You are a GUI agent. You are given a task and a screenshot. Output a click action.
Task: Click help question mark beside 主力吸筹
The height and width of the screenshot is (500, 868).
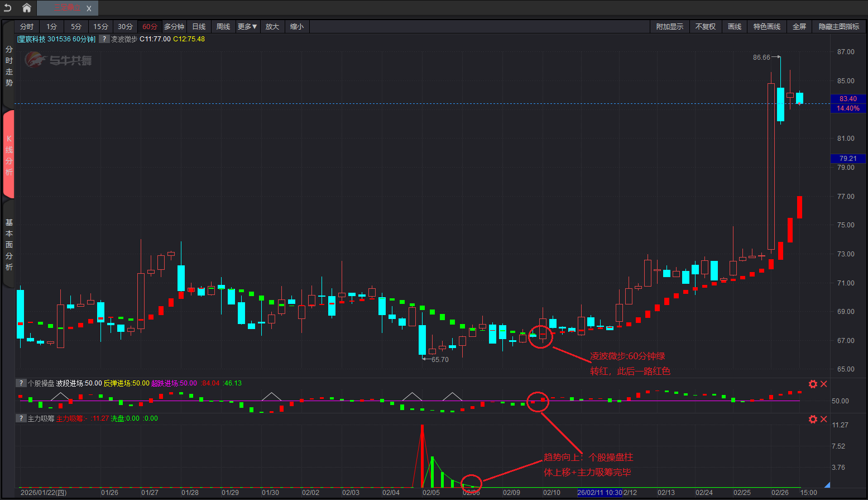click(x=21, y=418)
